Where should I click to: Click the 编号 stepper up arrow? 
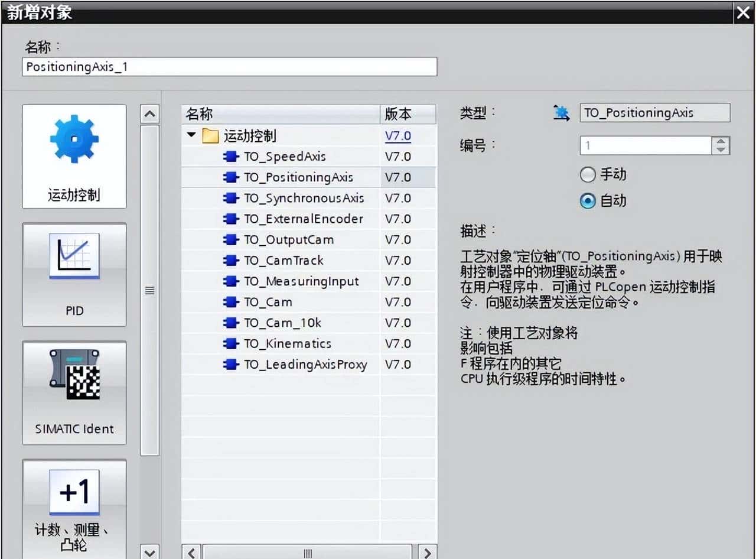click(x=721, y=141)
